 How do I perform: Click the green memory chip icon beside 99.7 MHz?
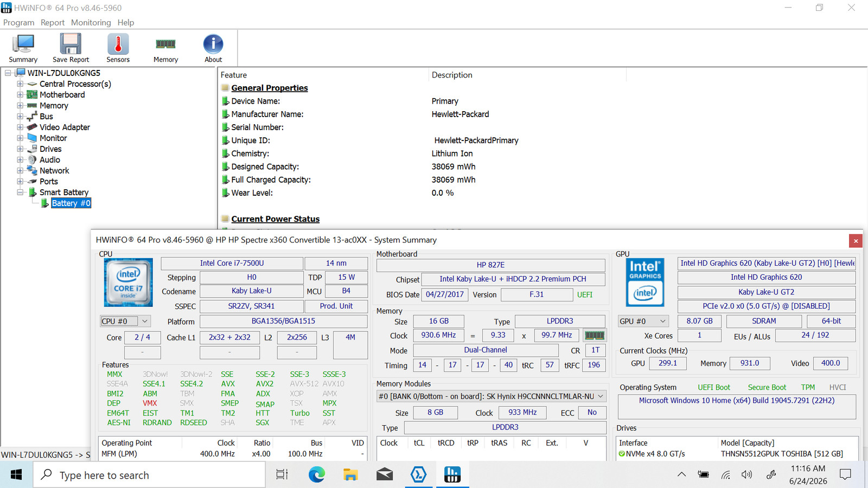click(x=594, y=336)
